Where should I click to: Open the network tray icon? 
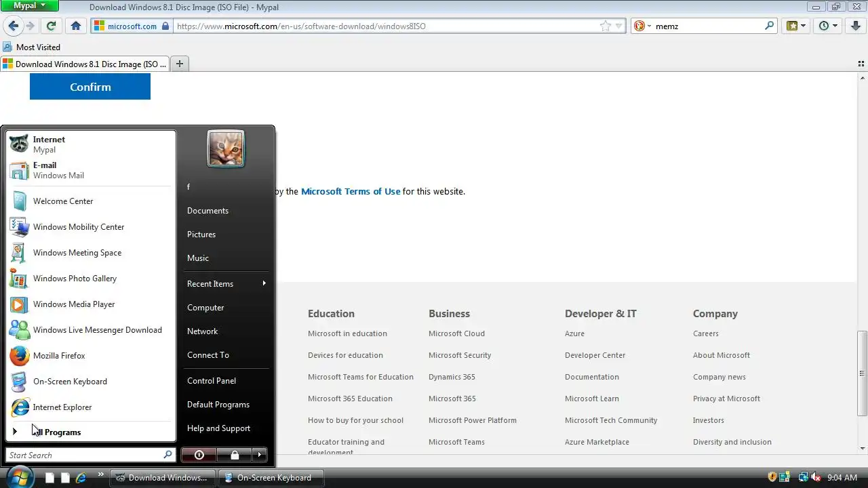pyautogui.click(x=803, y=478)
